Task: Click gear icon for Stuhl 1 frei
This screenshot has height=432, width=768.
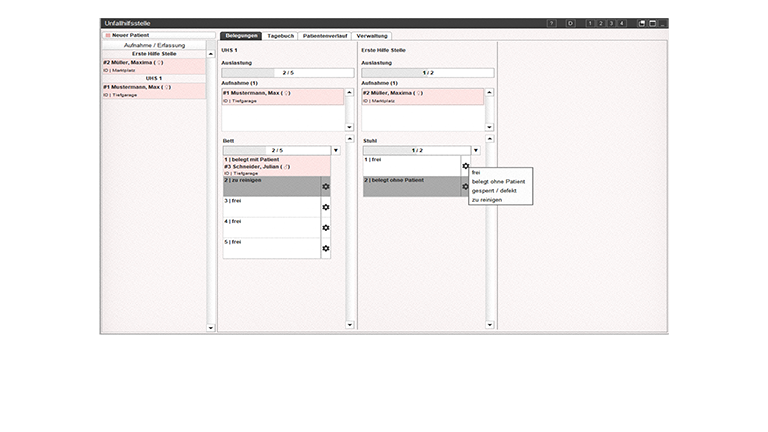Action: 465,166
